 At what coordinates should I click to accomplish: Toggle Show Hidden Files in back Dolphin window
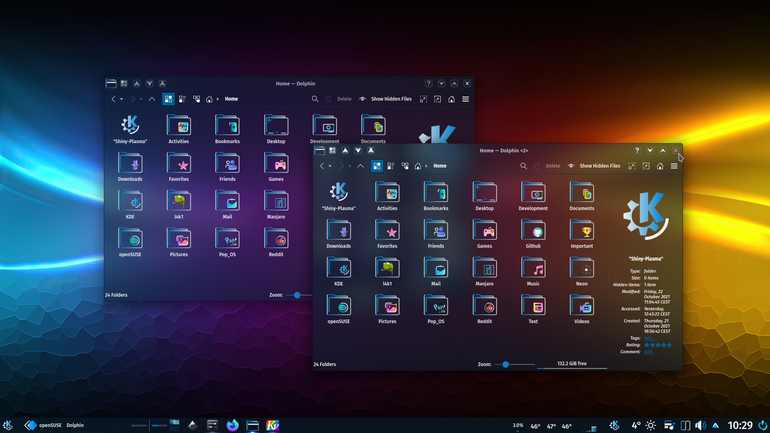point(385,99)
